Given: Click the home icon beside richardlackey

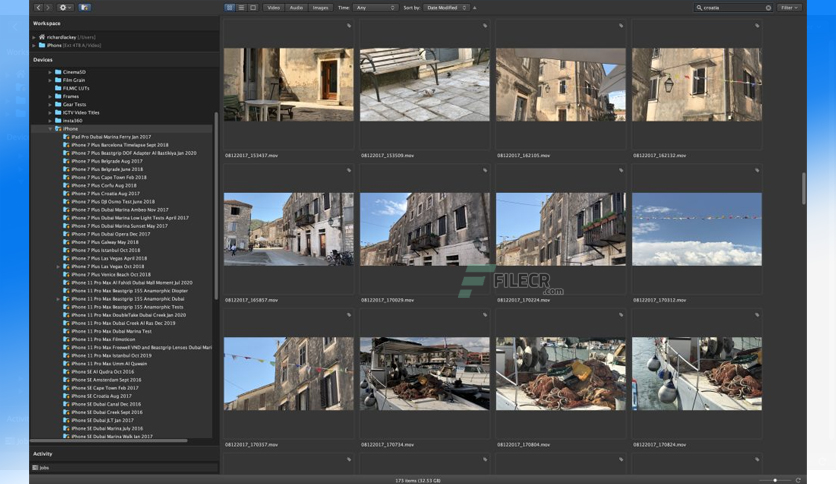Looking at the screenshot, I should point(42,37).
